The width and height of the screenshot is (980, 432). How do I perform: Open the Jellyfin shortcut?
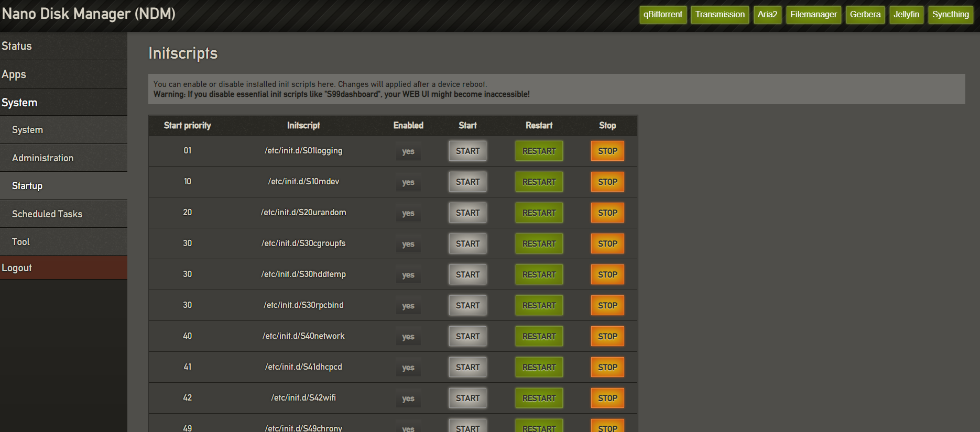(906, 15)
